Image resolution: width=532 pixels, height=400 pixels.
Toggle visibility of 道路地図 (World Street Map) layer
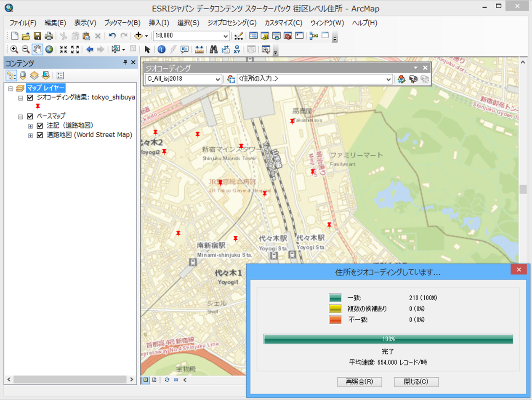[40, 135]
